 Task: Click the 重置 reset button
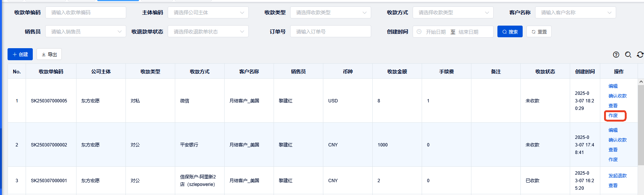pyautogui.click(x=539, y=32)
